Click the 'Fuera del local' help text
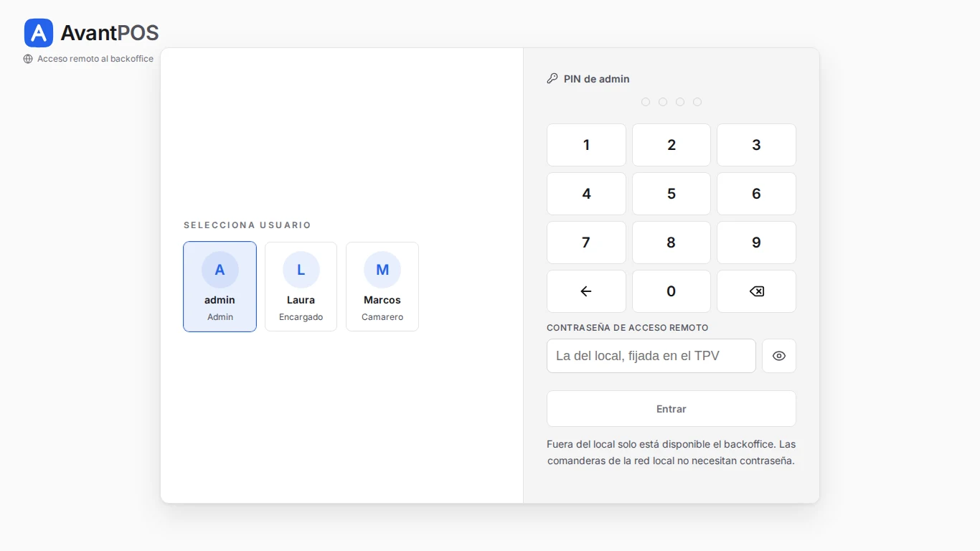This screenshot has height=551, width=980. click(672, 453)
